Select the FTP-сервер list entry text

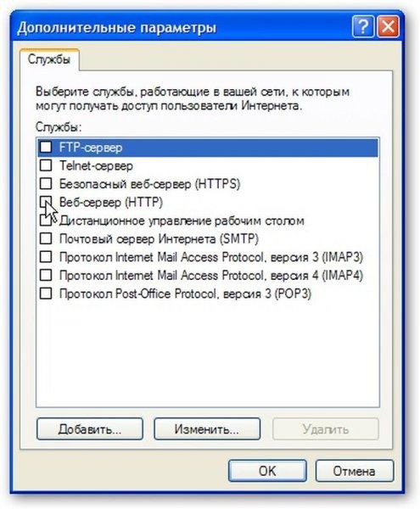click(x=91, y=148)
